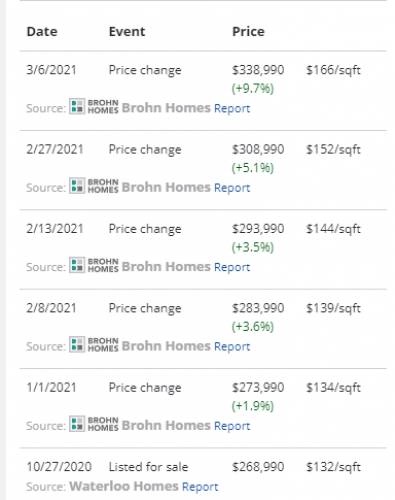Click the 10/27/2020 date entry

[59, 467]
